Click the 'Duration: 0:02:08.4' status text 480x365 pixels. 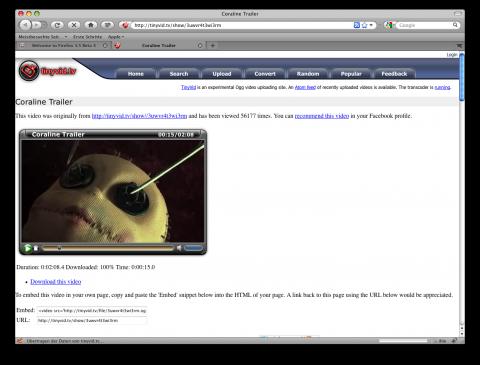(40, 267)
